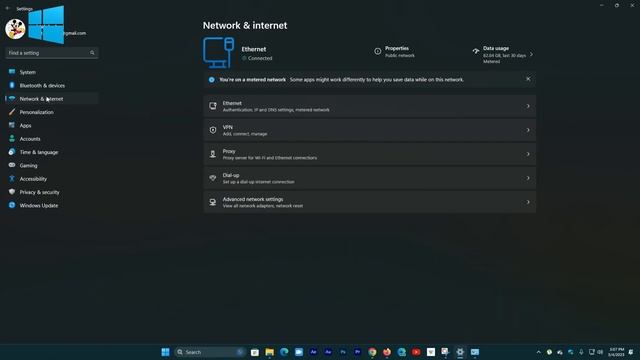
Task: Click the Personalization brush icon
Action: [12, 112]
